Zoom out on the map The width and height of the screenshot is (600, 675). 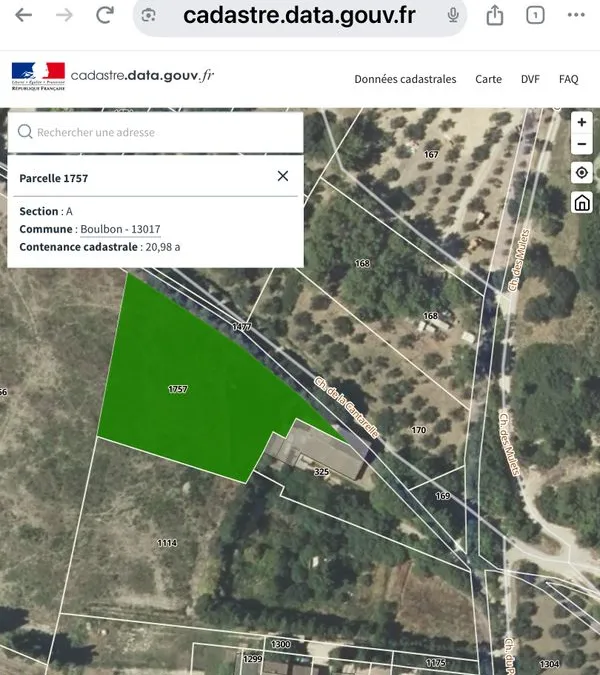[x=581, y=144]
